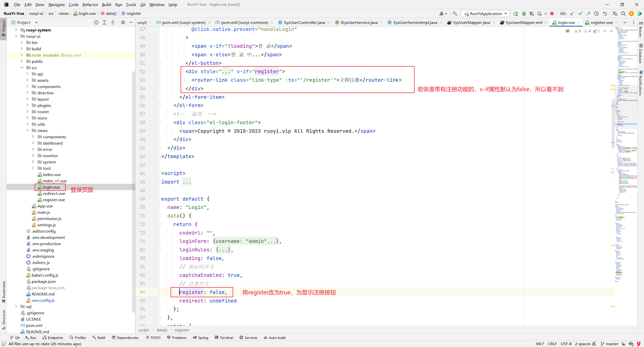
Task: Show Git history with the clock icon
Action: point(596,14)
